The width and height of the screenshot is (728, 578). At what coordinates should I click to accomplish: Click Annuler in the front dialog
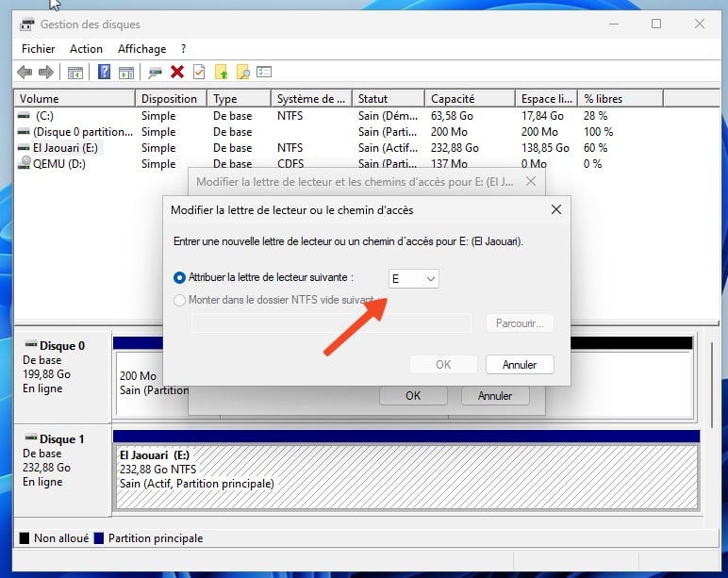tap(520, 365)
